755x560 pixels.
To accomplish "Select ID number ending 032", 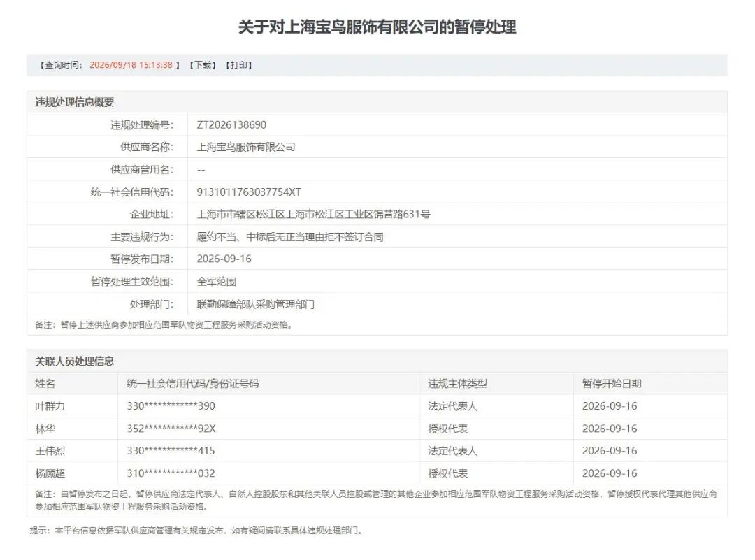I will pos(171,474).
